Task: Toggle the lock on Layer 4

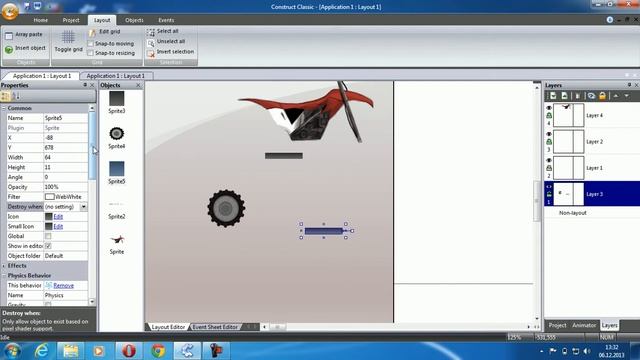Action: (x=549, y=116)
